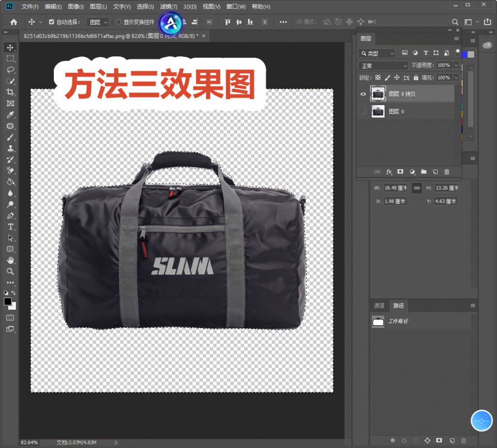Select the Move tool

pos(10,48)
